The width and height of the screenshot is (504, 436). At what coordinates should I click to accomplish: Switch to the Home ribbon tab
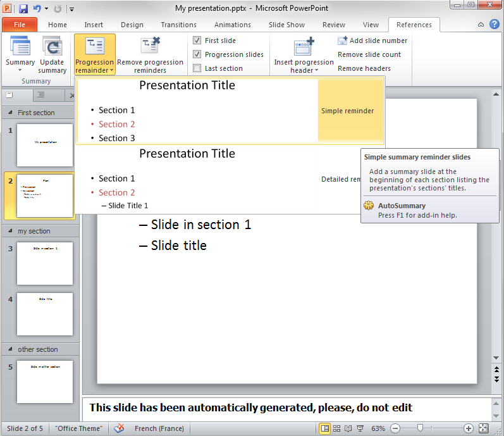click(58, 25)
